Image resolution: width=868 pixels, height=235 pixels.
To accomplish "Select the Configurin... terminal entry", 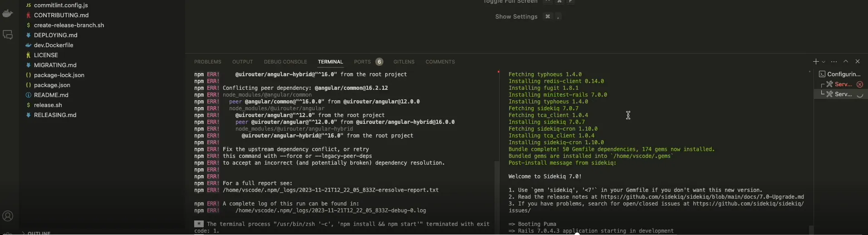I will [x=843, y=74].
